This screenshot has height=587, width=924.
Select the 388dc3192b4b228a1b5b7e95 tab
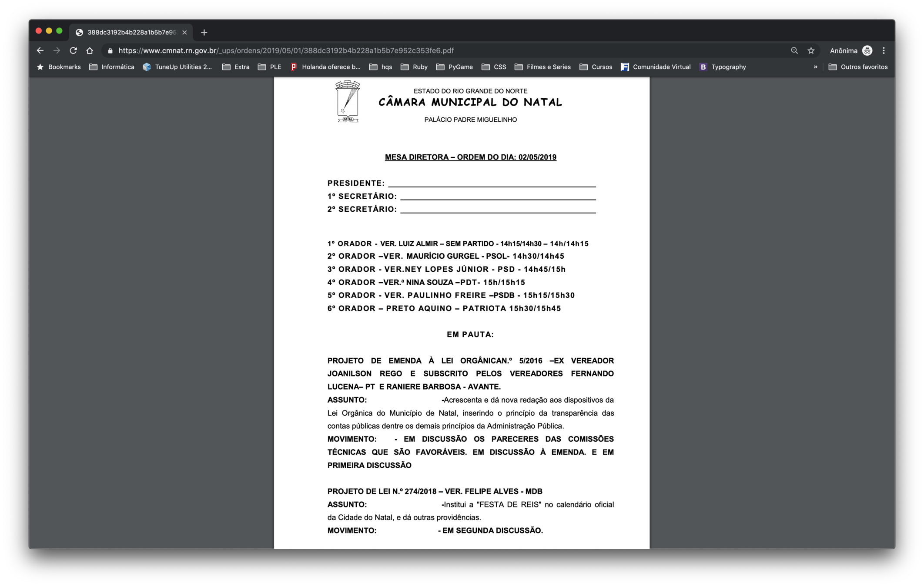pos(131,33)
